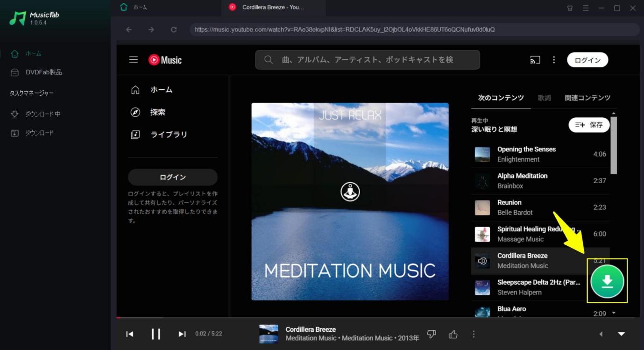Viewport: 644px width, 350px height.
Task: Go forward with the browser forward arrow
Action: (x=151, y=29)
